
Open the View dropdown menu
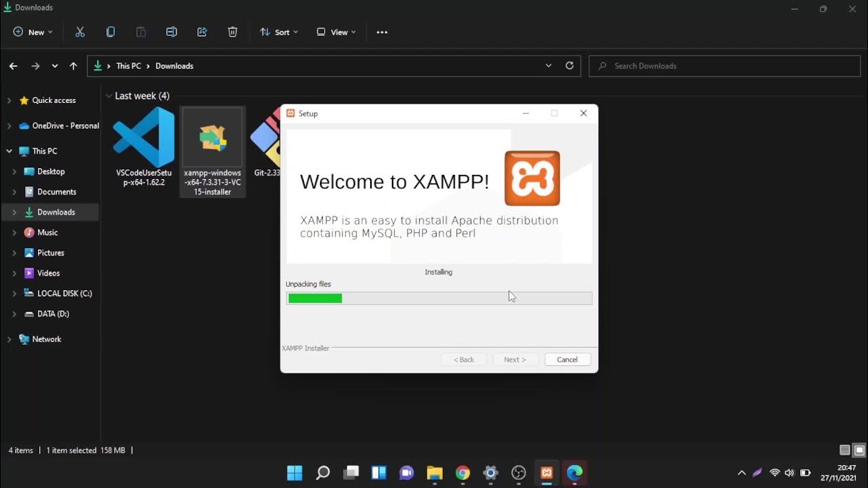point(336,32)
